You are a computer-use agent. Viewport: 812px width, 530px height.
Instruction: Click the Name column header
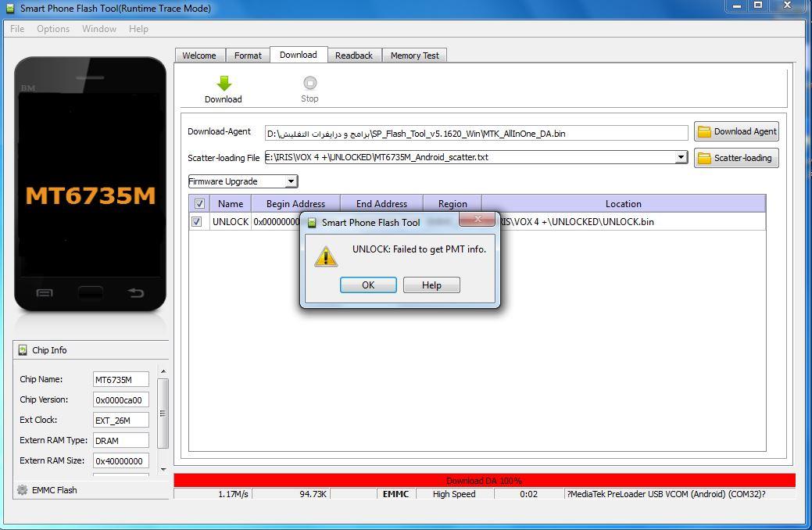[231, 203]
